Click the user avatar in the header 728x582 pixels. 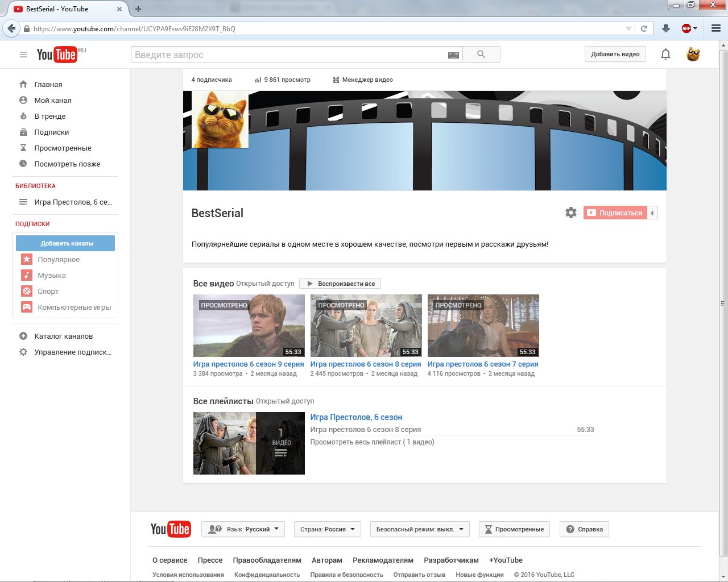(x=693, y=55)
